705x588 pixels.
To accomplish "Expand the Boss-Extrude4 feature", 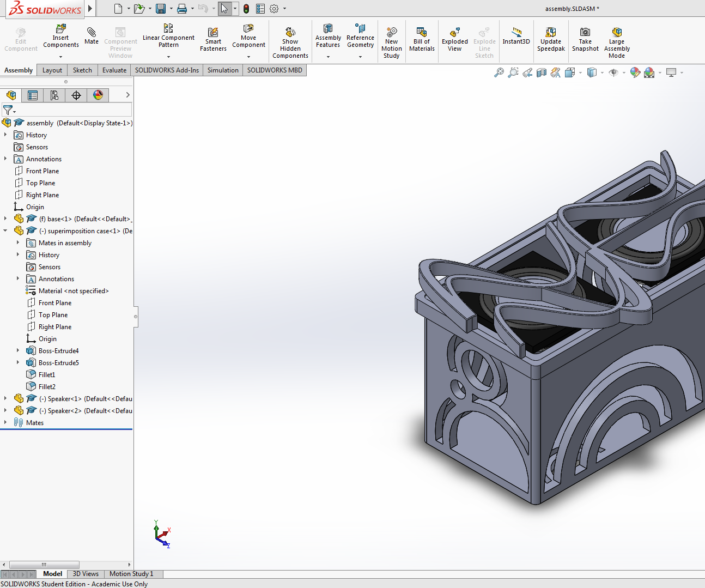I will 18,350.
